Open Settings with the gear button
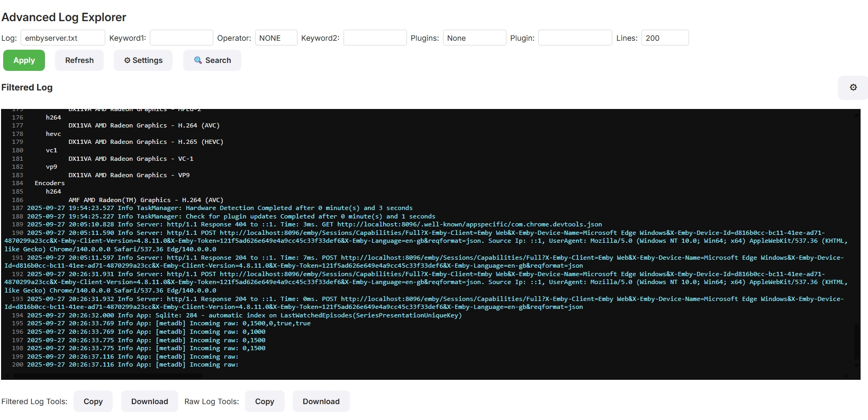This screenshot has width=868, height=420. (143, 60)
